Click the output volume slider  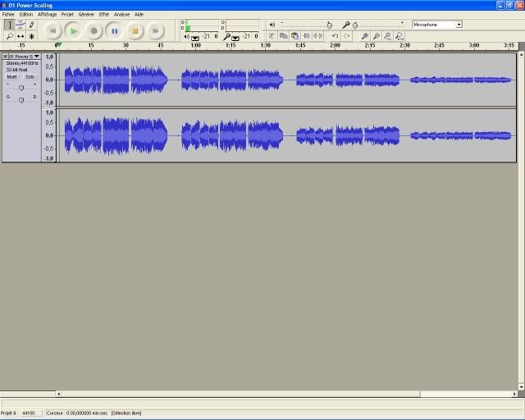pos(329,25)
